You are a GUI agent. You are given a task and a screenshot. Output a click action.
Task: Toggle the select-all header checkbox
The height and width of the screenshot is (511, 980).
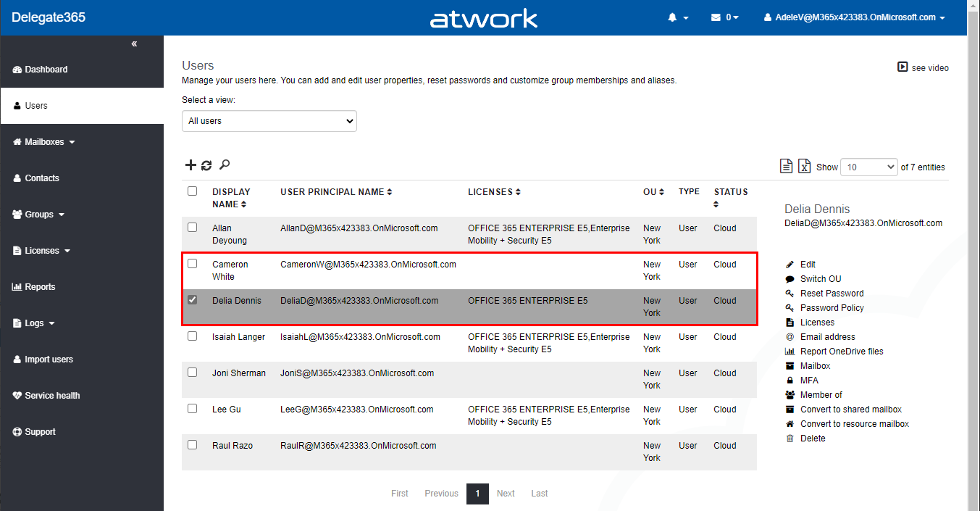(x=192, y=191)
